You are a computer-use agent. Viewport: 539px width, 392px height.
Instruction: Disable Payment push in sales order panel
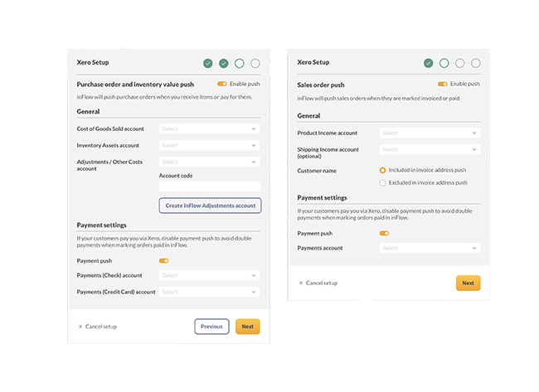(384, 233)
